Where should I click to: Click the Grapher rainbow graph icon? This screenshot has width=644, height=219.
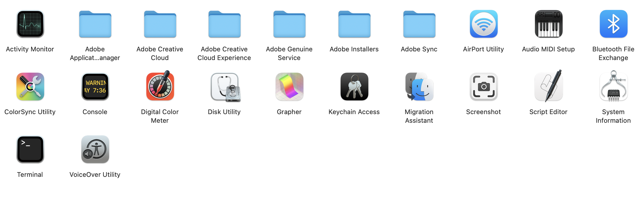(x=290, y=87)
